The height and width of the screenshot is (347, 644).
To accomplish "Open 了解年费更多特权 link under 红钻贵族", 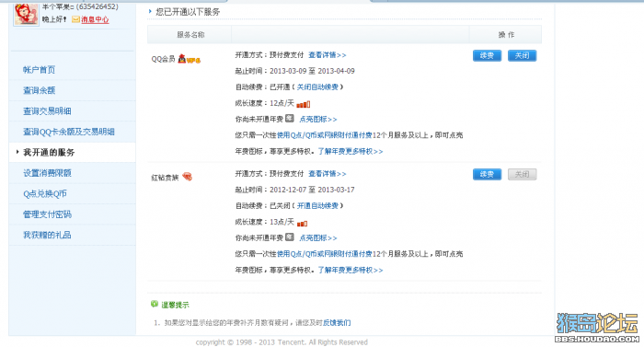I will [x=351, y=270].
